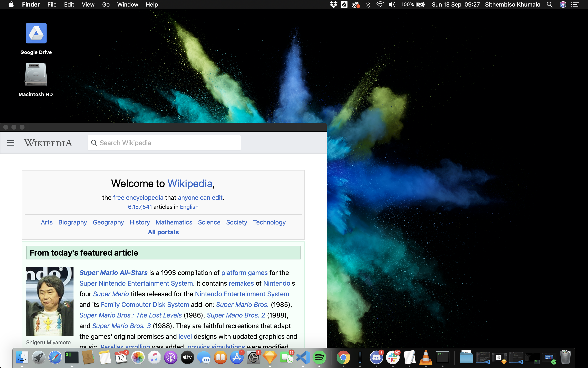Screen dimensions: 588x368
Task: Open Contacts from the Dock
Action: pyautogui.click(x=88, y=357)
